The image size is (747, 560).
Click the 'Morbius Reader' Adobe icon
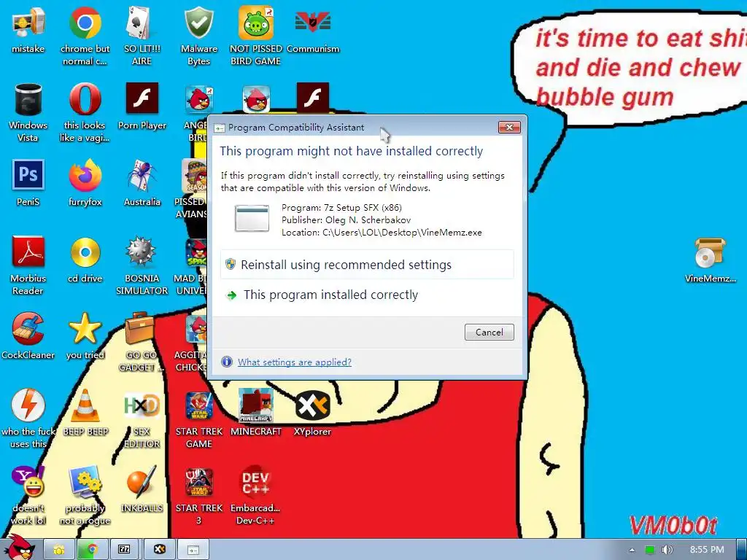[28, 265]
